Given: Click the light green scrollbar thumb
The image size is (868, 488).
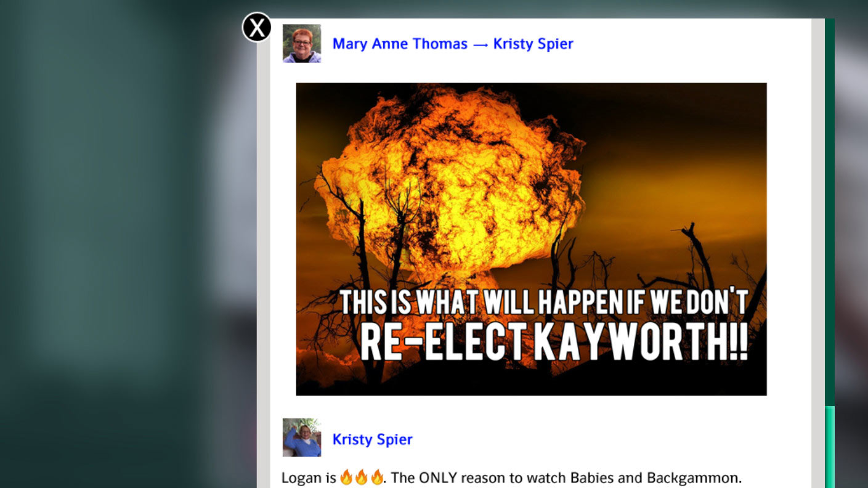Looking at the screenshot, I should pyautogui.click(x=830, y=447).
